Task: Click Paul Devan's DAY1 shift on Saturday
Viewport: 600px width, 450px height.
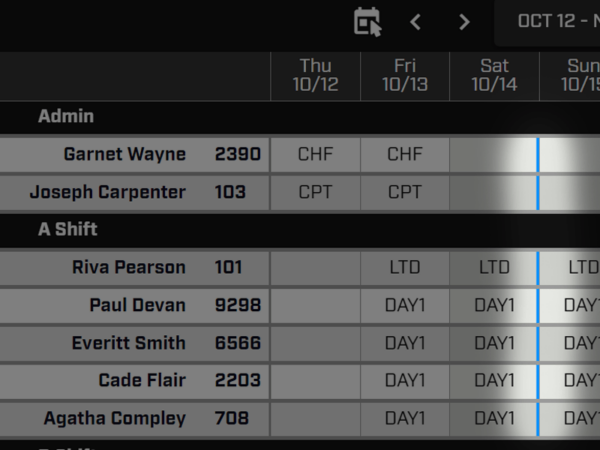Action: tap(494, 305)
